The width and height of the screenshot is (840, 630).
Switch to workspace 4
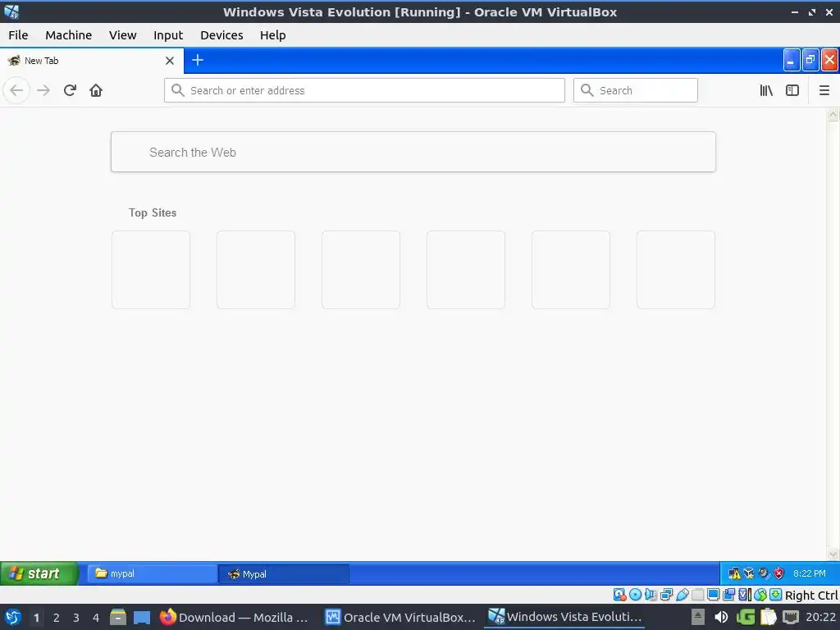(x=96, y=618)
